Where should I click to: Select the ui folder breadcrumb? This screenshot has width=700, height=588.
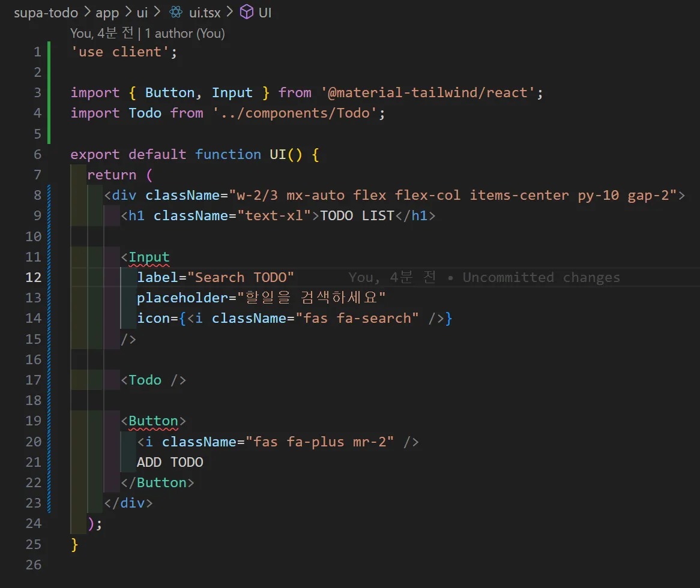pos(142,13)
